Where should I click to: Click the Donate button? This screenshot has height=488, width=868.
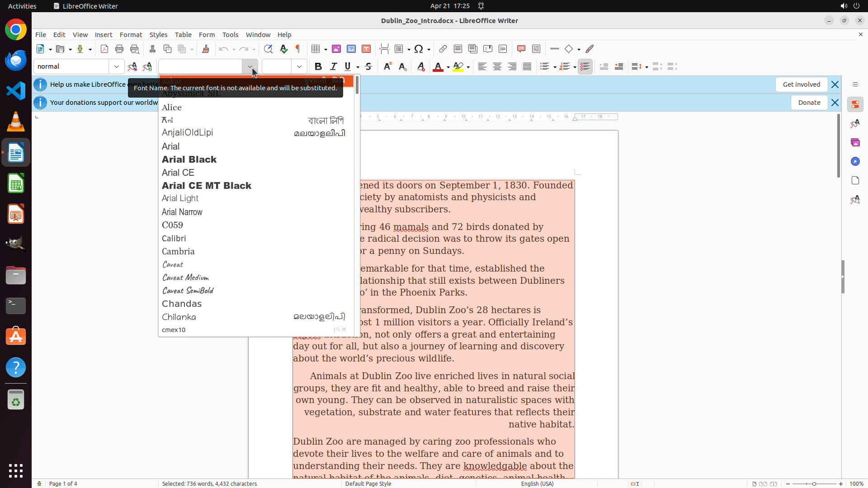[809, 103]
